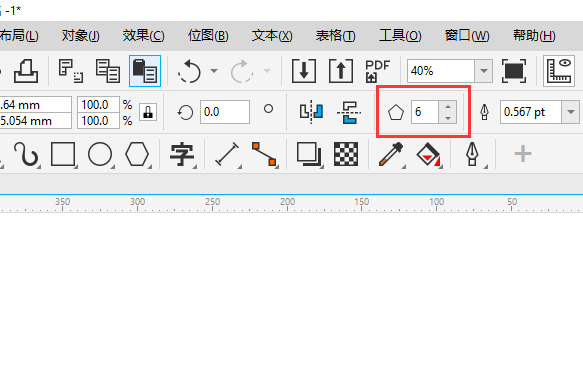Image resolution: width=583 pixels, height=374 pixels.
Task: Toggle full-screen preview icon
Action: (x=514, y=71)
